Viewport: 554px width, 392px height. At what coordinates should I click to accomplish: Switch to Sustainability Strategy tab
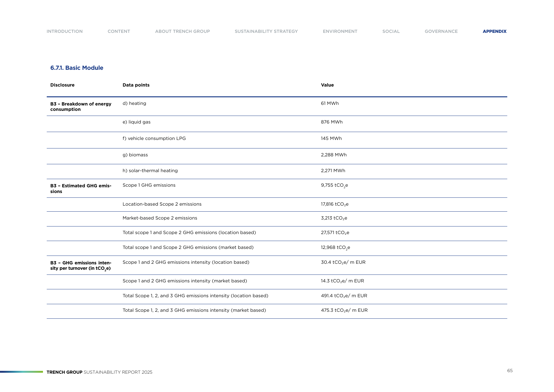(x=266, y=31)
